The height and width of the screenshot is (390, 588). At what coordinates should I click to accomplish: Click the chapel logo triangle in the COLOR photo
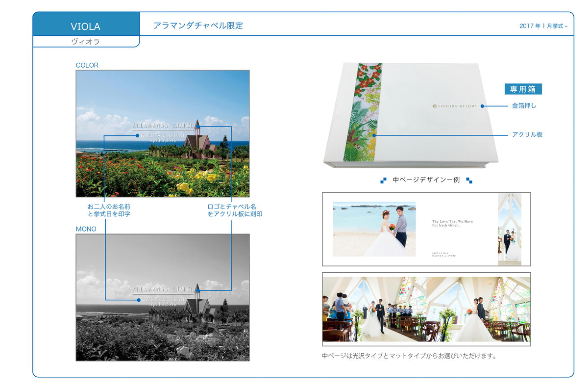pos(196,127)
